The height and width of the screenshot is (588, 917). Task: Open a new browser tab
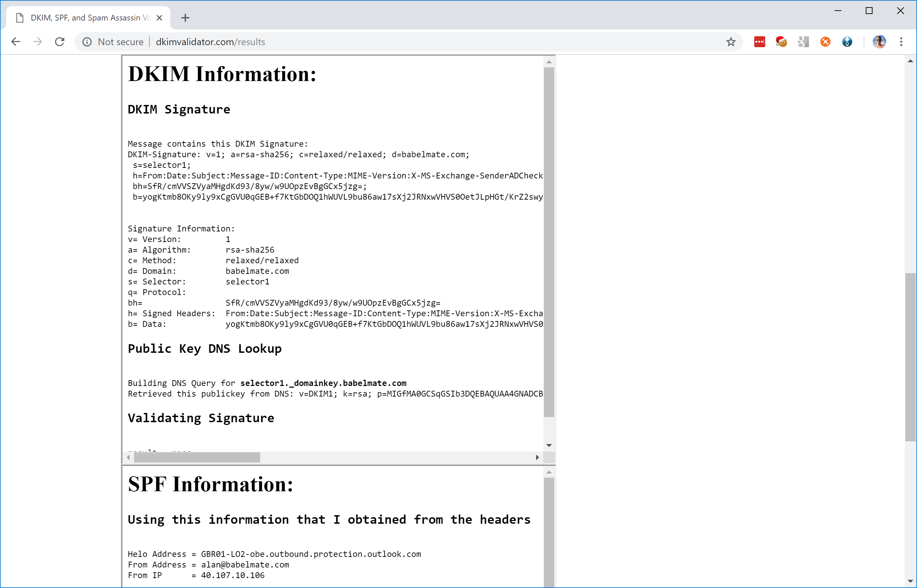coord(185,17)
